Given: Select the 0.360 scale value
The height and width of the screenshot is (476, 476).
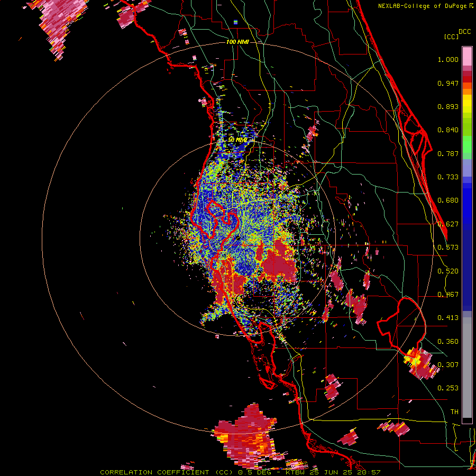Looking at the screenshot, I should (448, 342).
